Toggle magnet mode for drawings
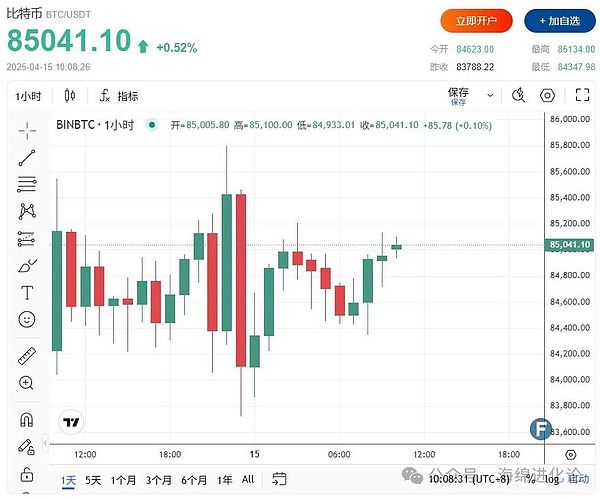The width and height of the screenshot is (600, 499). (x=27, y=420)
